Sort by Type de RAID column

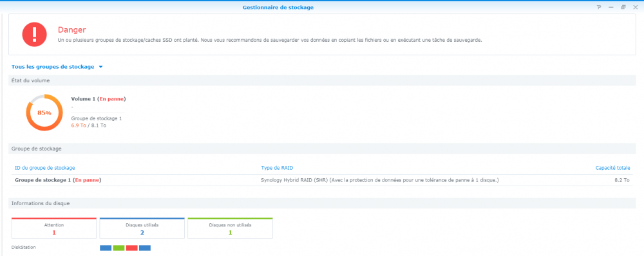(x=277, y=168)
